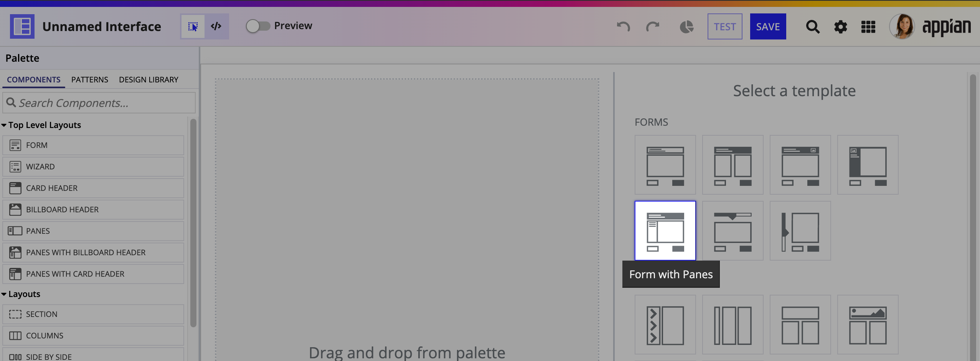
Task: Choose the form template with dark sidebar
Action: point(868,165)
